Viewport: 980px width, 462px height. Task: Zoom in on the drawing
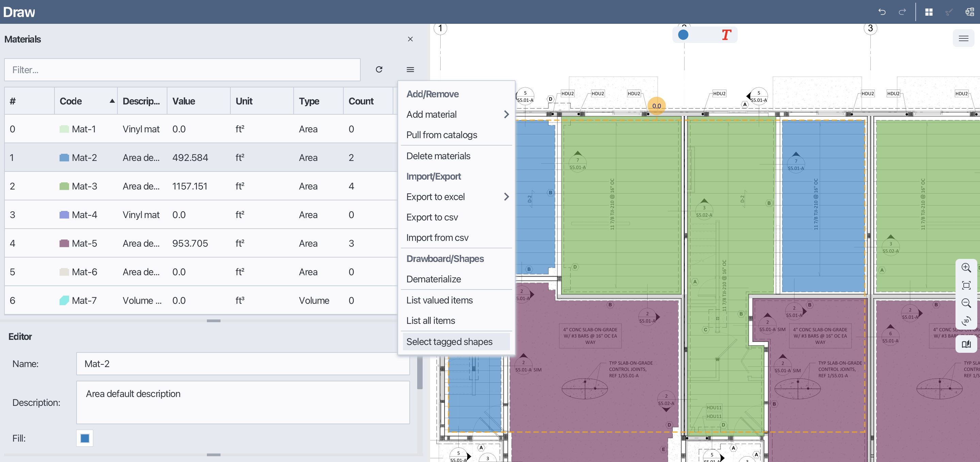966,267
